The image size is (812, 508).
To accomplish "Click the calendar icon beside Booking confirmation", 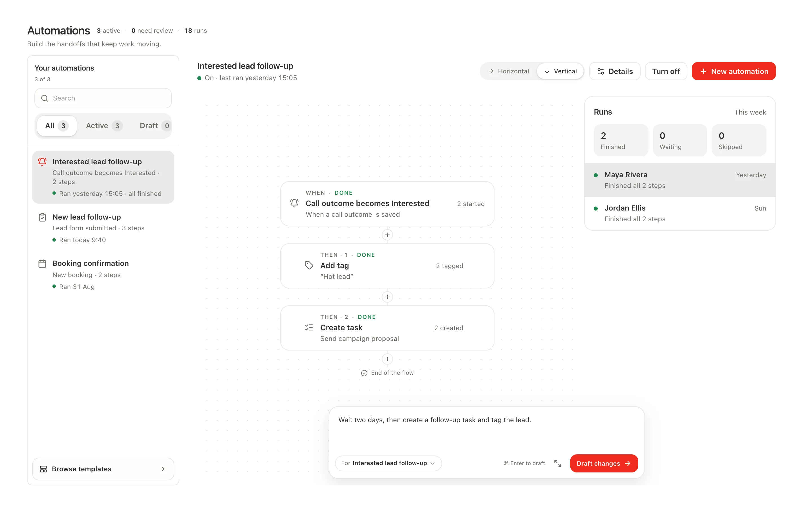I will tap(42, 264).
